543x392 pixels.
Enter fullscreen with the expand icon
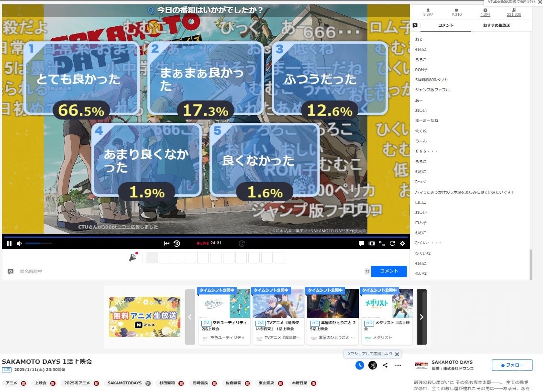tap(382, 243)
